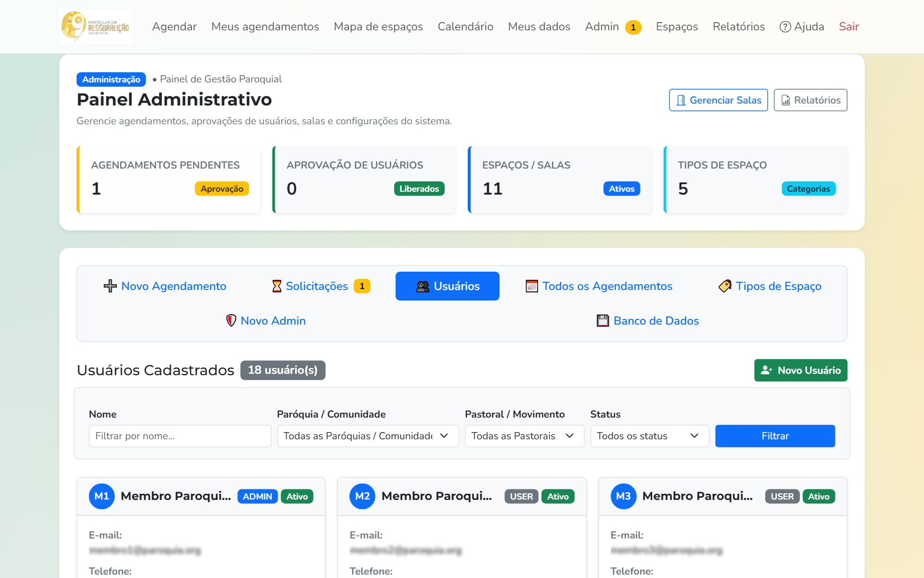This screenshot has width=924, height=578.
Task: Click the Espaços / Salas stat card
Action: 560,179
